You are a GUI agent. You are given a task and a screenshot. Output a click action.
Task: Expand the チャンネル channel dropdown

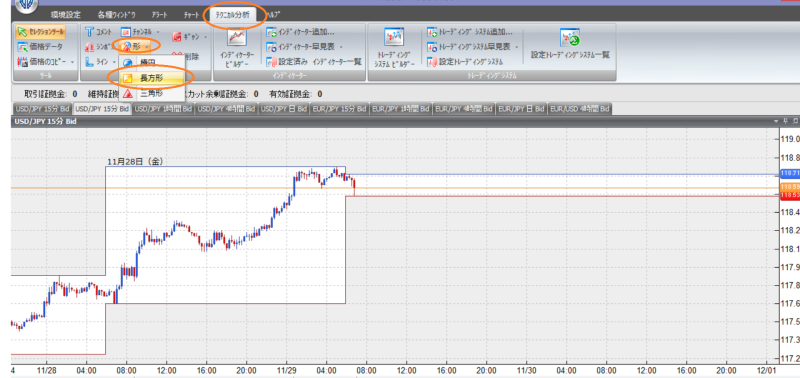coord(141,32)
